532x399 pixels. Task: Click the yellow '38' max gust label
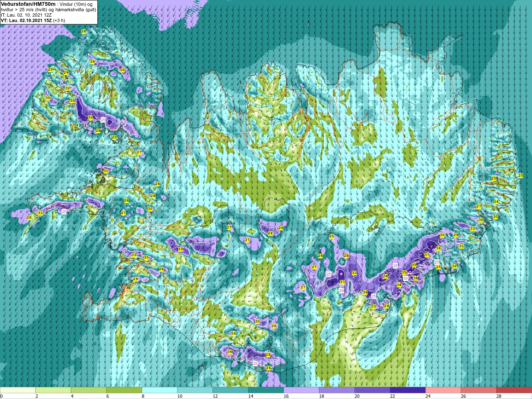415,278
